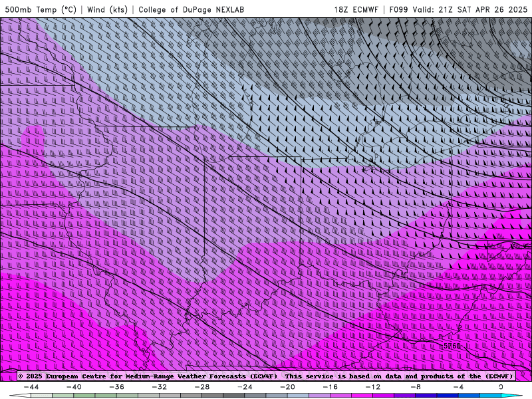532x399 pixels.
Task: Click the '-20' colorbar label
Action: click(x=288, y=387)
